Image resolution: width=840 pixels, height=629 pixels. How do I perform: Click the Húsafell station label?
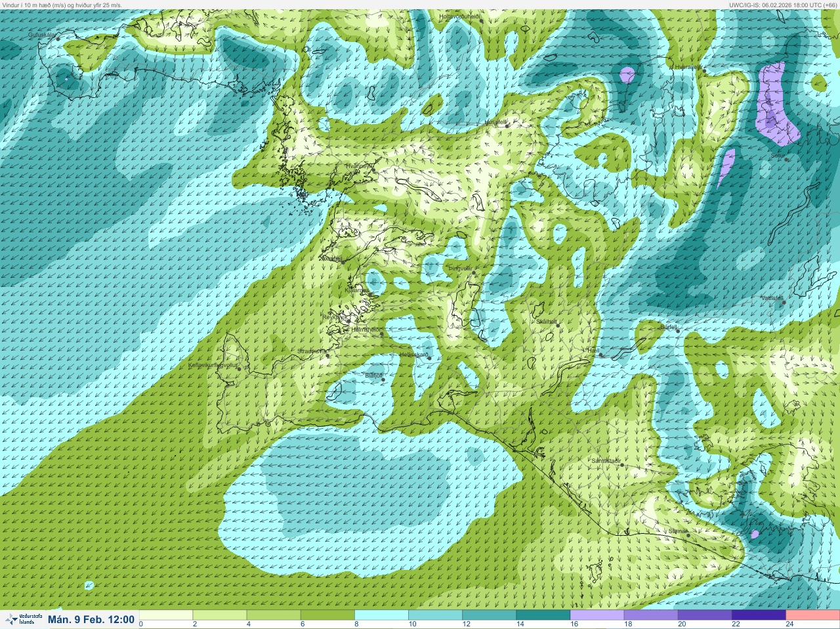[495, 122]
